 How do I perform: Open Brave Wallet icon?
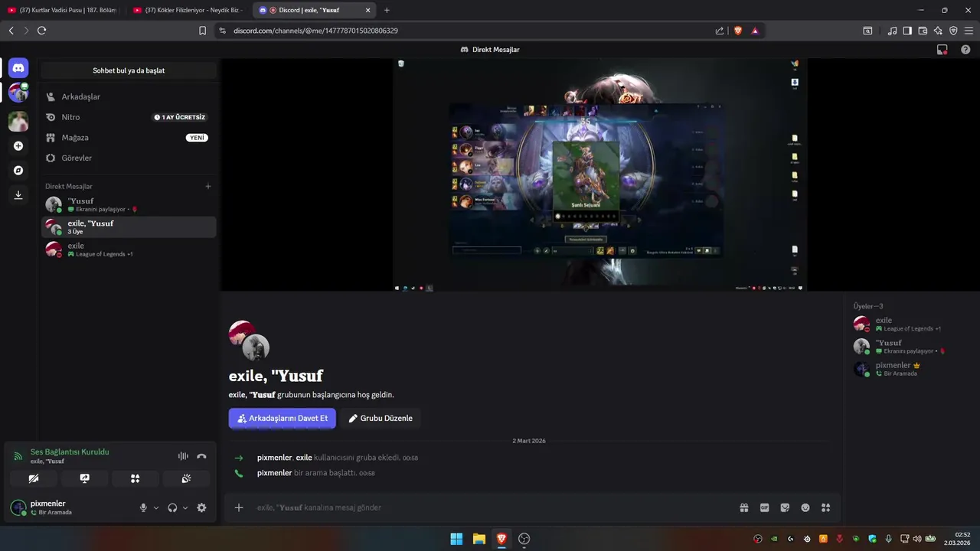(x=923, y=31)
